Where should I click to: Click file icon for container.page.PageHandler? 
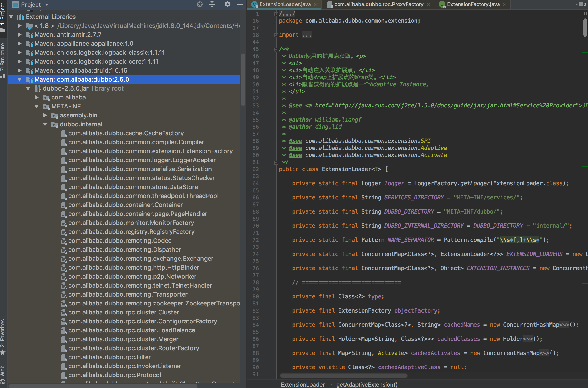[x=64, y=214]
